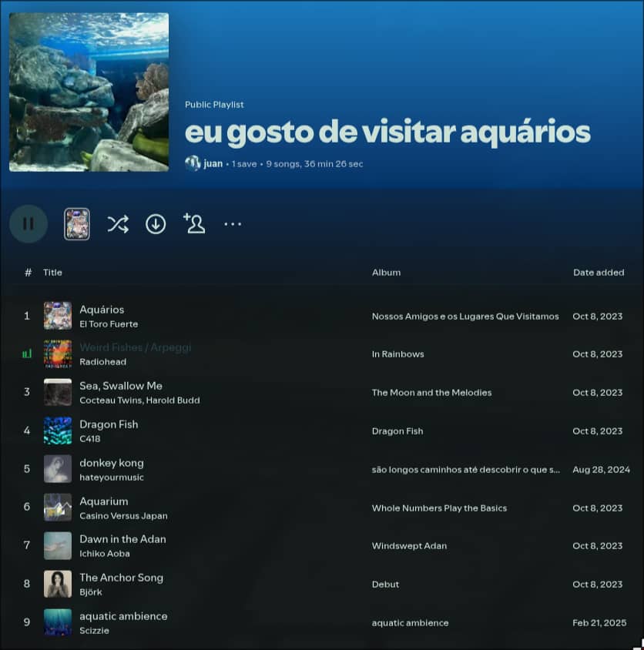This screenshot has height=650, width=644.
Task: Download the playlist with the arrow icon
Action: 156,224
